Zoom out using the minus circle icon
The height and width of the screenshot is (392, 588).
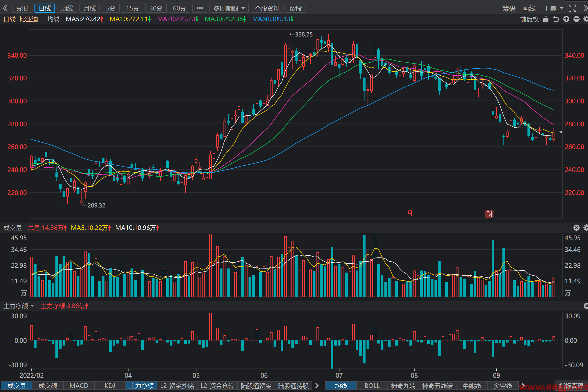coord(577,19)
